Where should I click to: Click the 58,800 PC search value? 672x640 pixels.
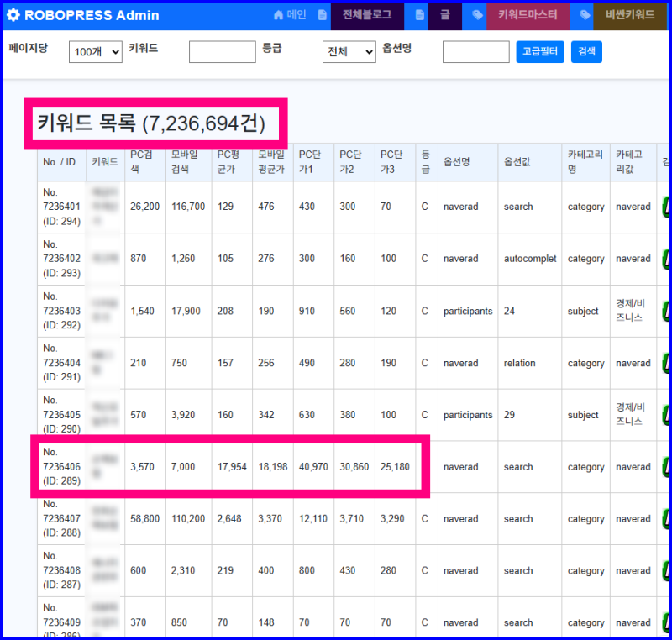pos(144,519)
